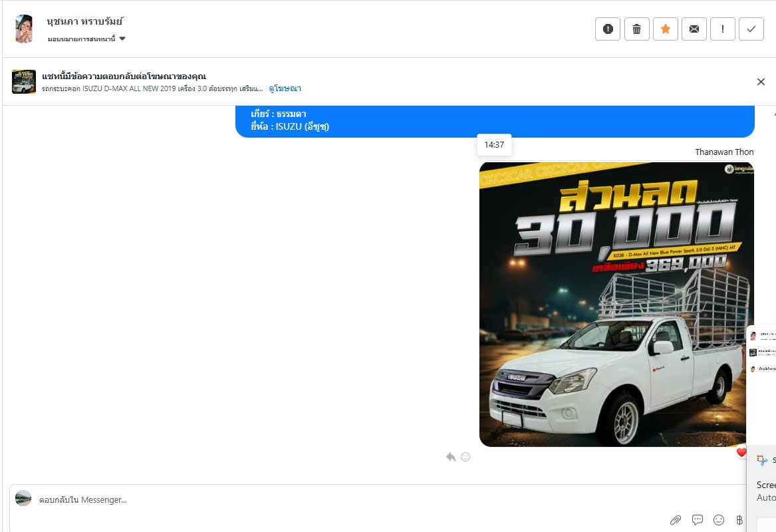Open the ad thumbnail in the banner
This screenshot has height=532, width=776.
click(x=24, y=82)
